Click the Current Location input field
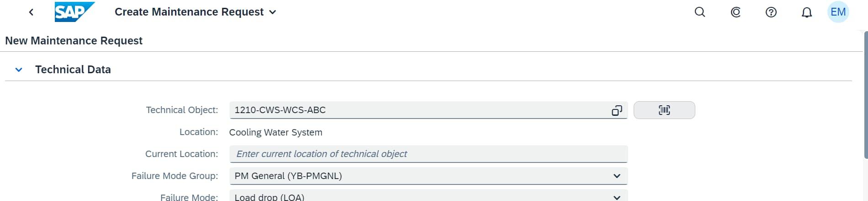Screen dimensions: 868x201 coord(429,154)
